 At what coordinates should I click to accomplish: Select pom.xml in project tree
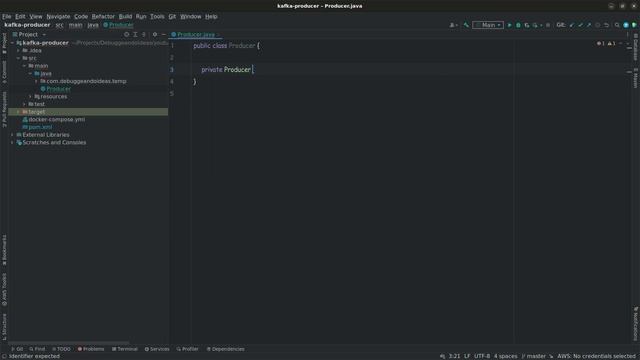click(37, 127)
